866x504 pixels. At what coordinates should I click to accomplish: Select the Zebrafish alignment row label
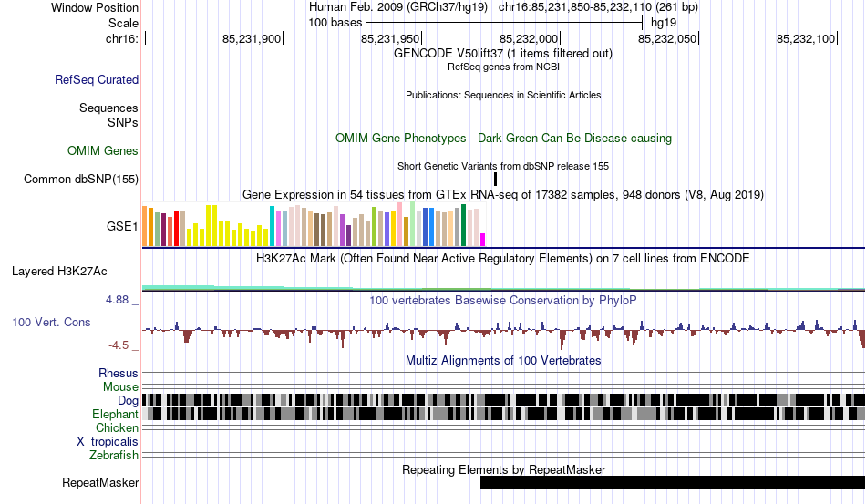pyautogui.click(x=114, y=456)
